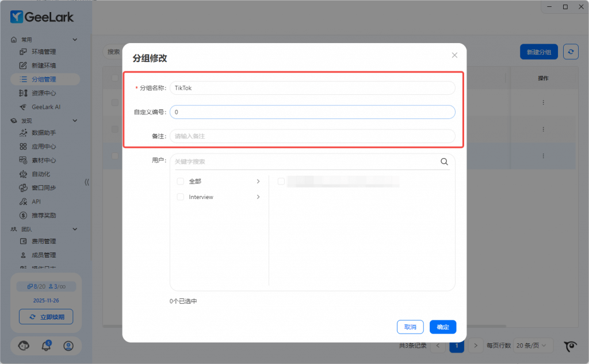
Task: Tick the checkbox in the right user list
Action: (281, 181)
